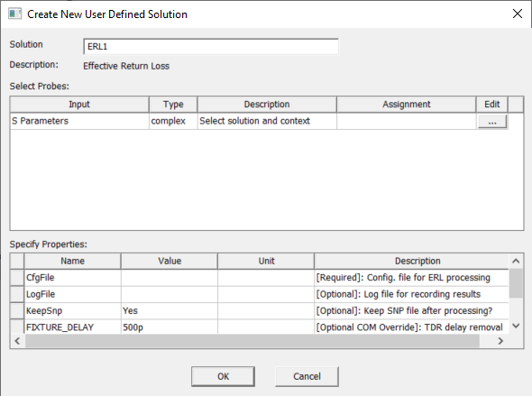Click the CfgFile property name
The height and width of the screenshot is (396, 532).
(x=73, y=278)
